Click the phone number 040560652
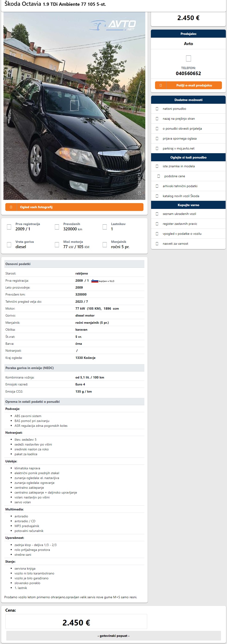 (188, 73)
